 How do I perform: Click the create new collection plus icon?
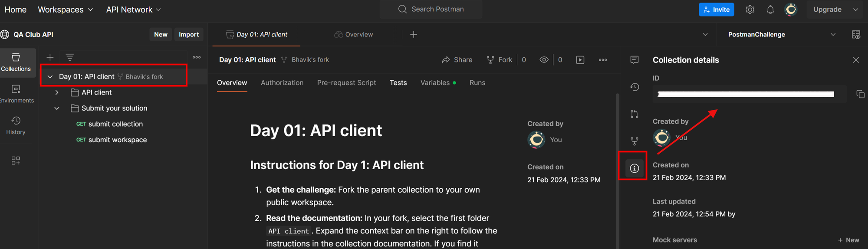(50, 57)
